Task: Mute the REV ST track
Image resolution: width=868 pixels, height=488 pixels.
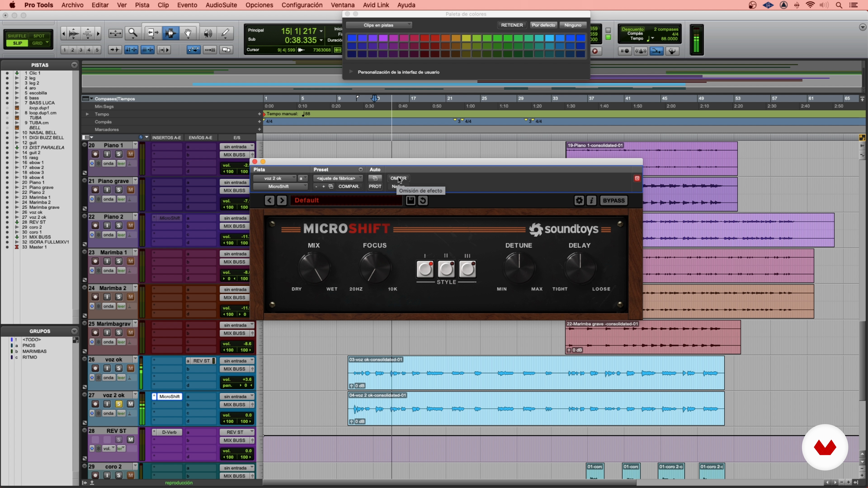Action: click(130, 439)
